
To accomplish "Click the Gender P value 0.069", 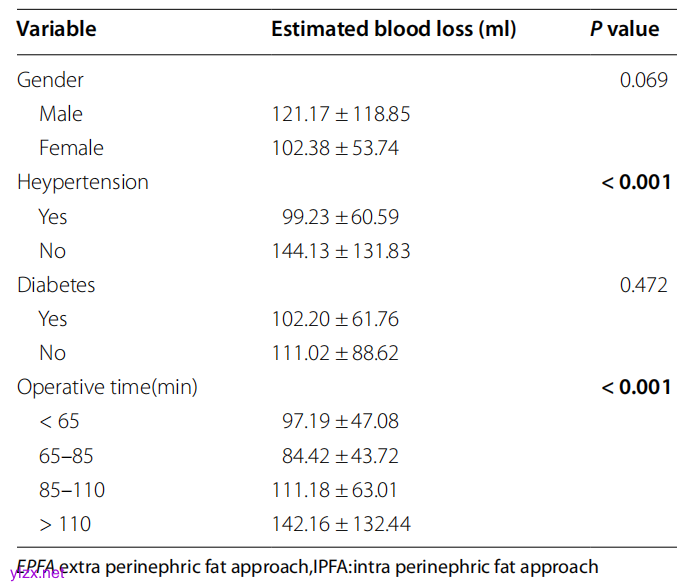I will [x=644, y=80].
